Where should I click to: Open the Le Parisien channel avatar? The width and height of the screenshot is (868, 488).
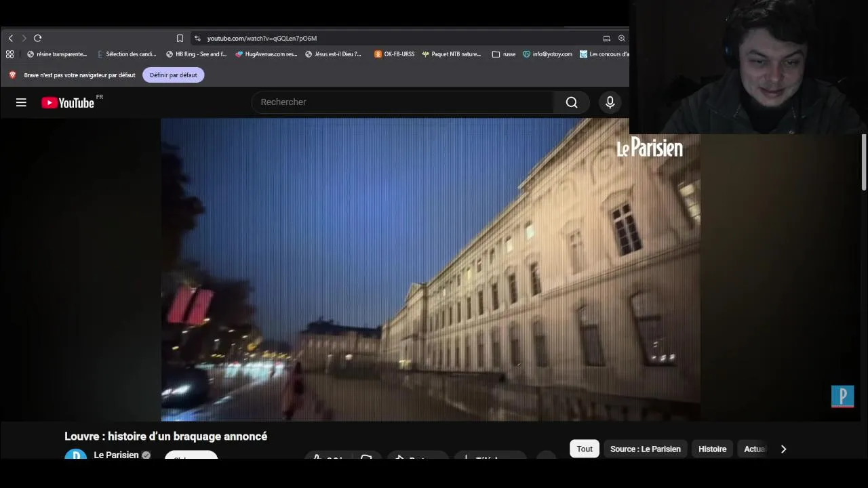75,455
